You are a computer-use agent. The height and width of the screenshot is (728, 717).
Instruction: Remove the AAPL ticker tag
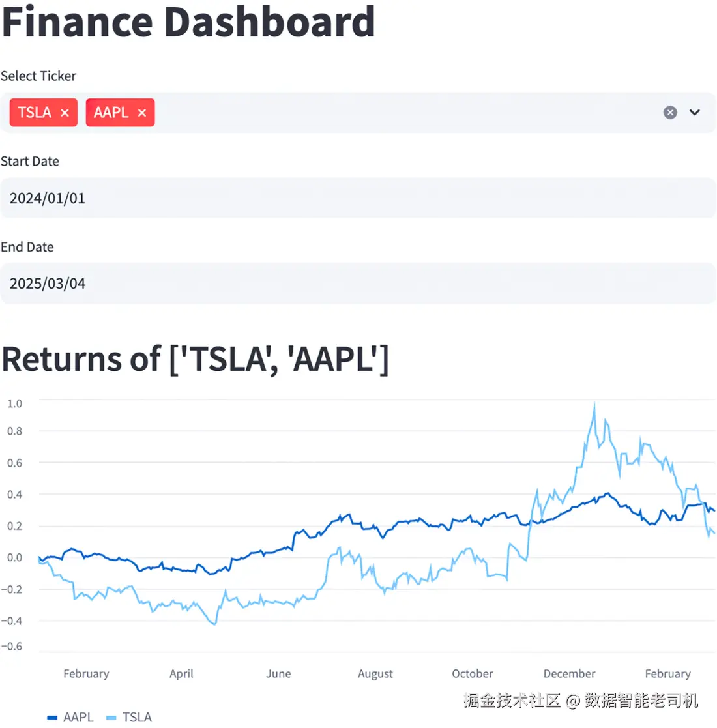coord(141,113)
